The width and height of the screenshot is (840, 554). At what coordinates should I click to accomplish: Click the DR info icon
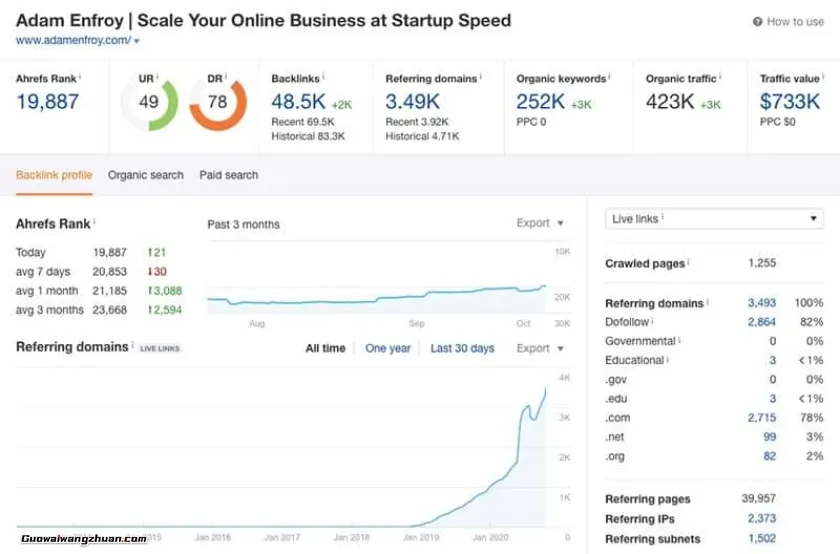point(227,76)
